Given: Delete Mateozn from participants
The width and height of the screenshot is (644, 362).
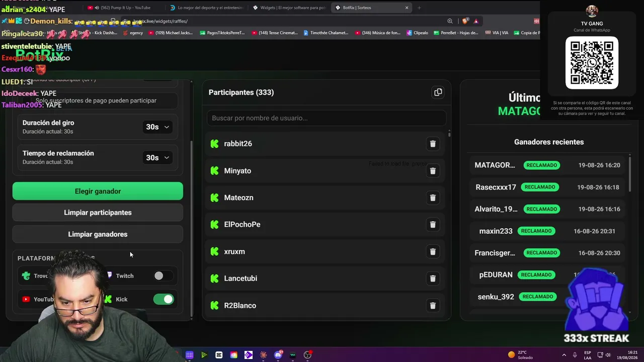Looking at the screenshot, I should click(x=433, y=198).
